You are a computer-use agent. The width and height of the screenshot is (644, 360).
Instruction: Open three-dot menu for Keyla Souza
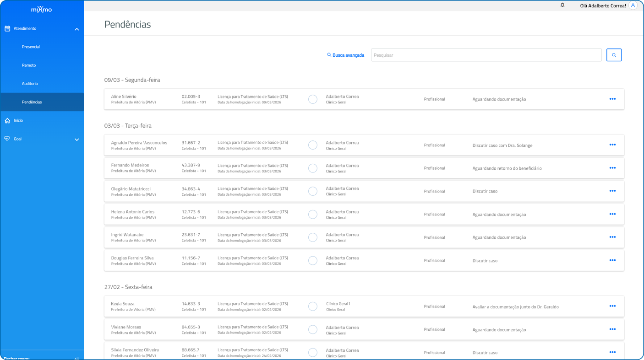point(612,306)
